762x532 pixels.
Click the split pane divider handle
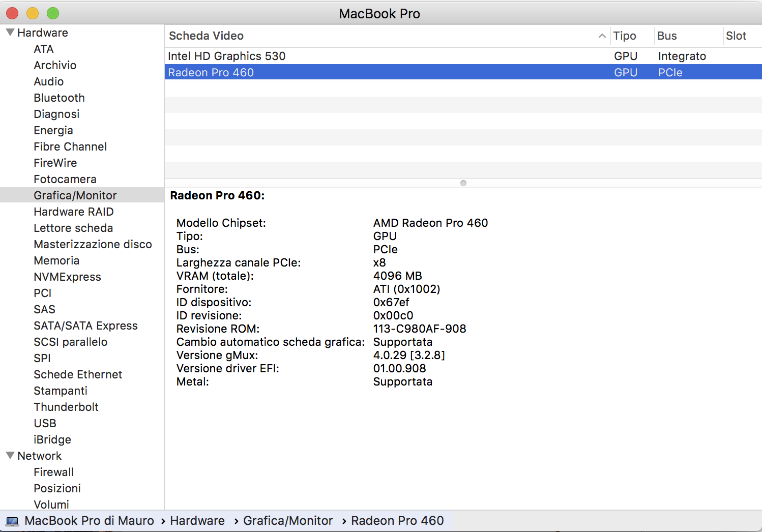463,183
